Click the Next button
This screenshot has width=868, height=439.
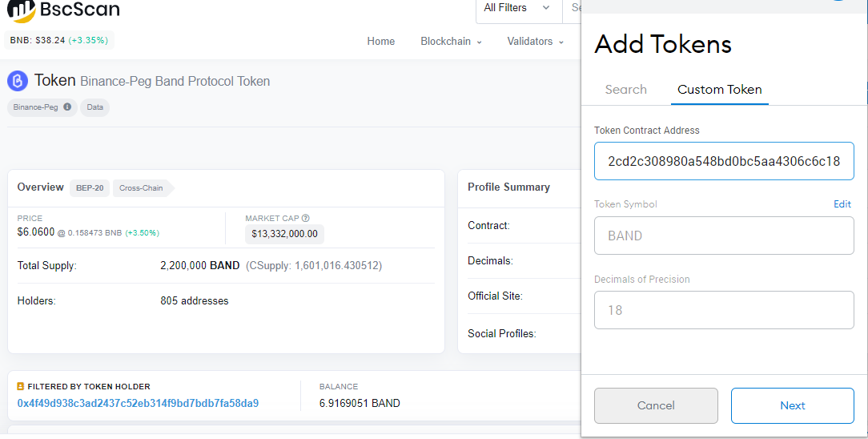pos(792,405)
